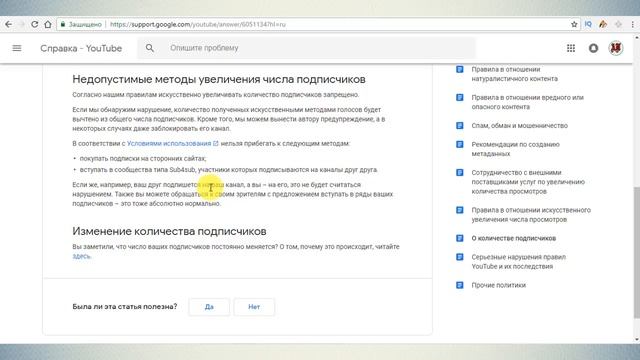The image size is (640, 360).
Task: Click the search magnifier icon
Action: pos(150,48)
